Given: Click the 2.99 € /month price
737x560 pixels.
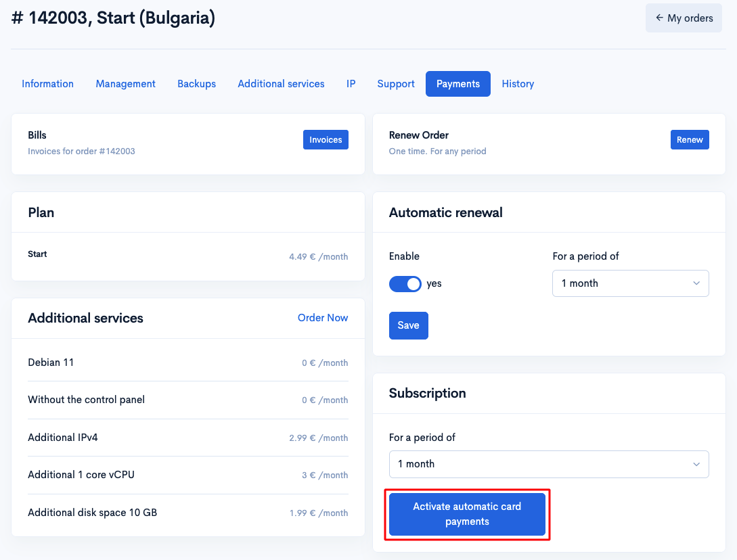Looking at the screenshot, I should tap(319, 438).
